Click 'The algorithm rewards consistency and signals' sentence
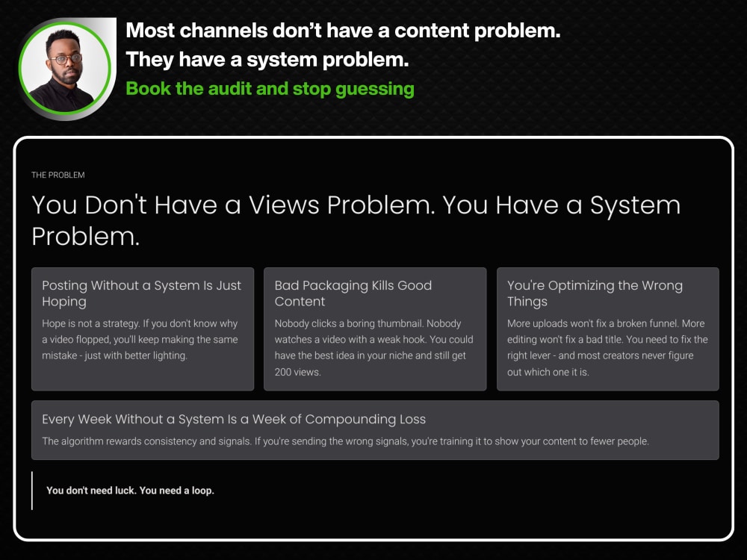 click(x=345, y=441)
